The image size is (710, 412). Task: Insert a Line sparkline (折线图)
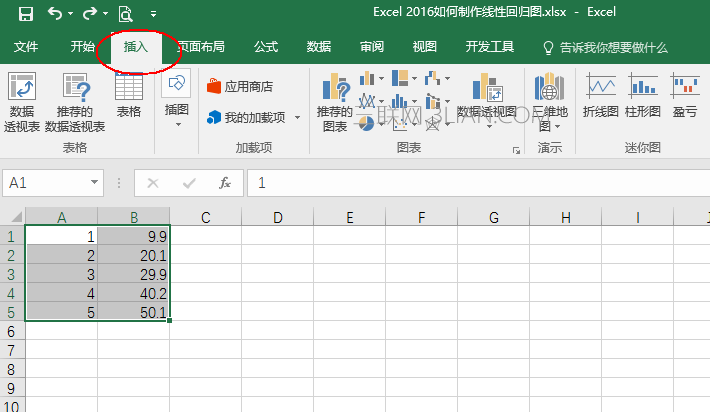point(600,98)
